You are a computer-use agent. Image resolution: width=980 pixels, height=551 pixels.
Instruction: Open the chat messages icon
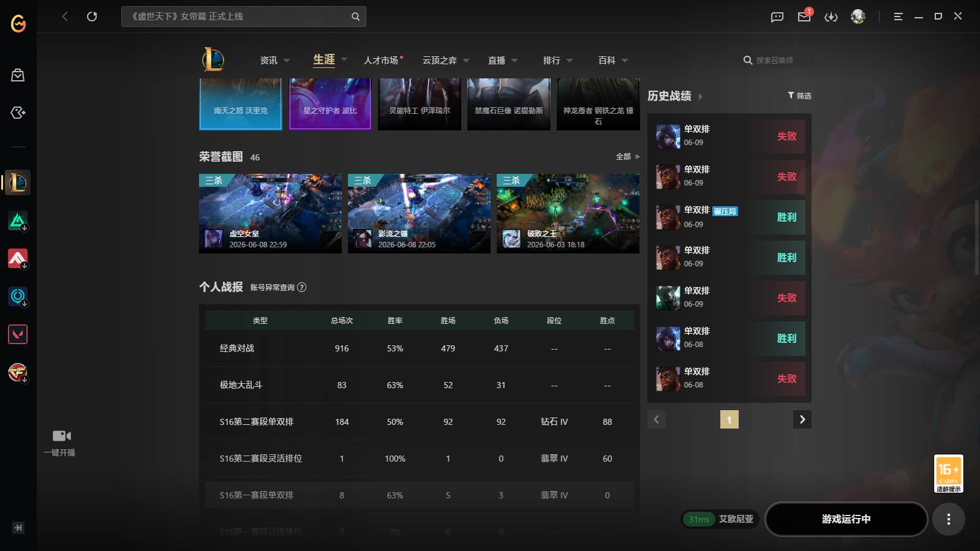coord(777,17)
